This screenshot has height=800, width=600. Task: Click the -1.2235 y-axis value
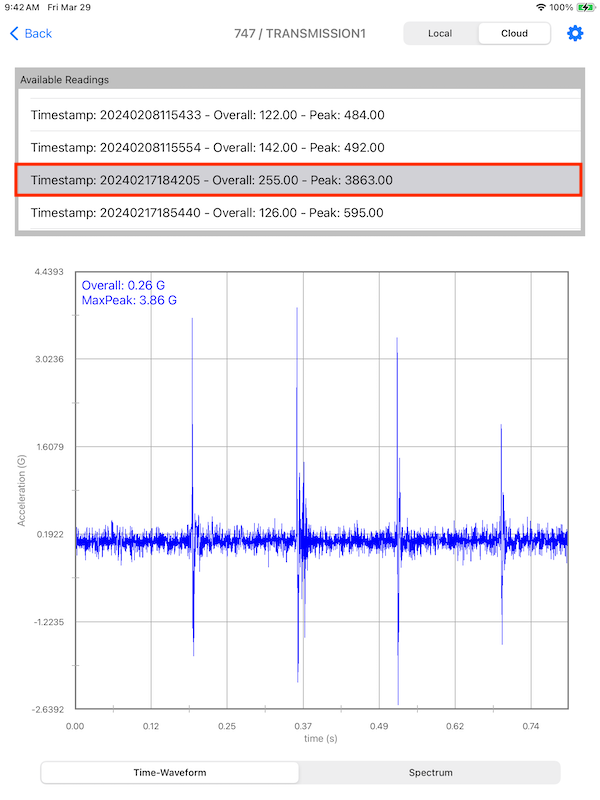point(49,622)
